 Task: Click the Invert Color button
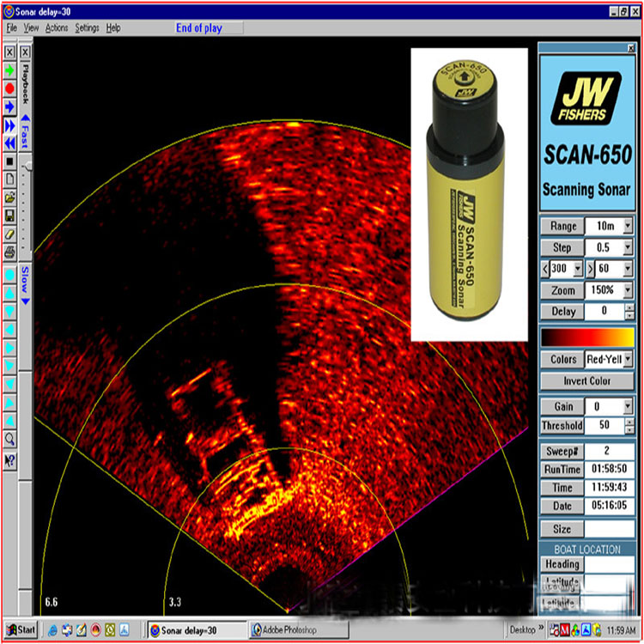[587, 380]
